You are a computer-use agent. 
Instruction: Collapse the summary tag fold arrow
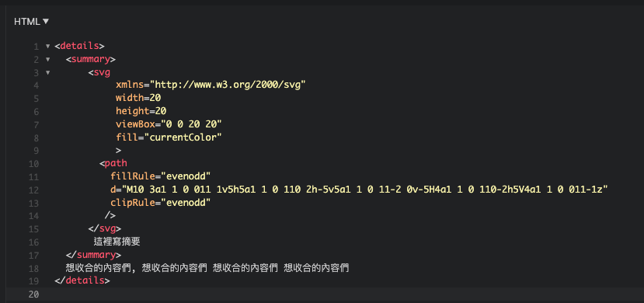click(x=47, y=60)
